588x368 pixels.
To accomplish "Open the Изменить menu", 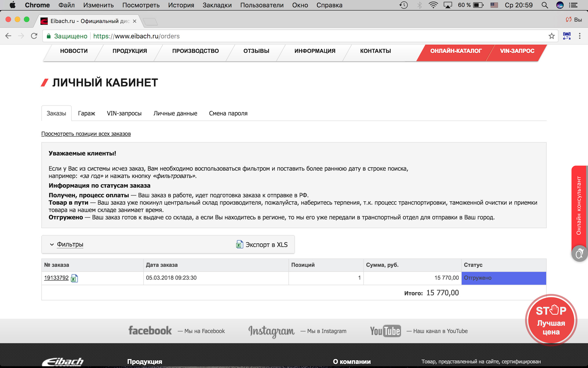I will coord(98,5).
